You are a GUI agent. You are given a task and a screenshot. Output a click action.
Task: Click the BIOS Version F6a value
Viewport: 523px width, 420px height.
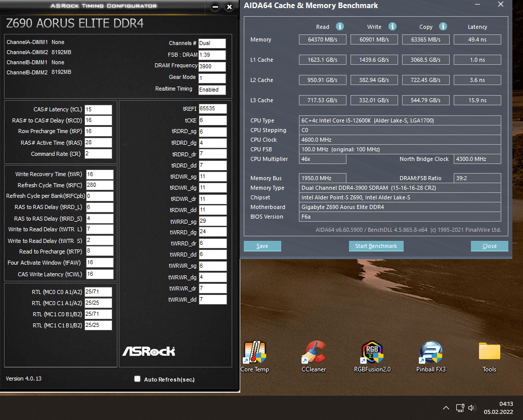click(400, 217)
